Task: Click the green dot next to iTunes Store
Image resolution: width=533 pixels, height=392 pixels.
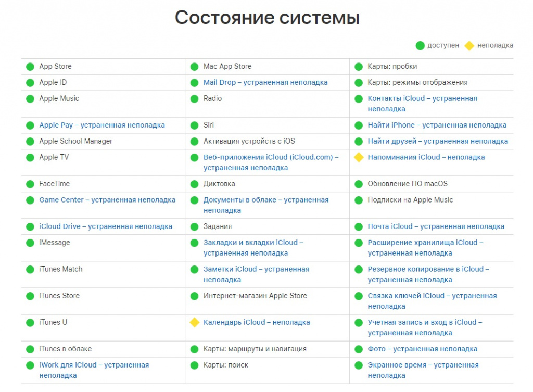Action: pos(30,296)
